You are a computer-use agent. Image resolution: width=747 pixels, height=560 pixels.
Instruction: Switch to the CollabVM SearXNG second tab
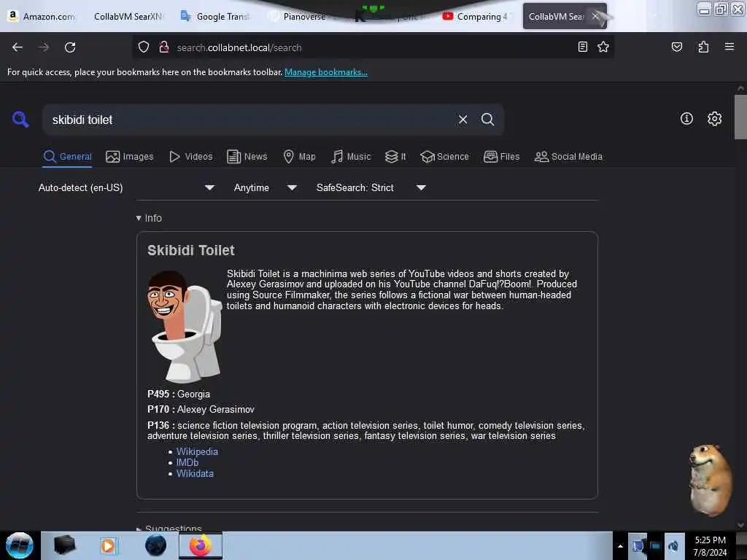point(128,16)
